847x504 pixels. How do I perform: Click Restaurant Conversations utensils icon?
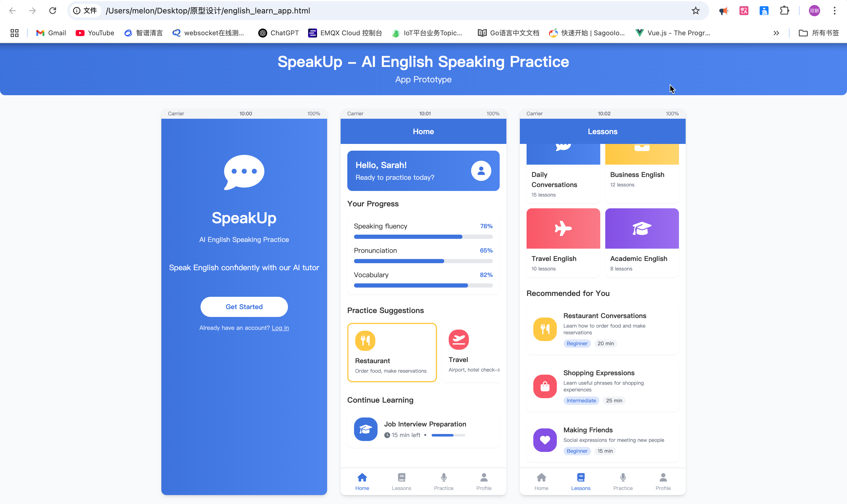(544, 329)
